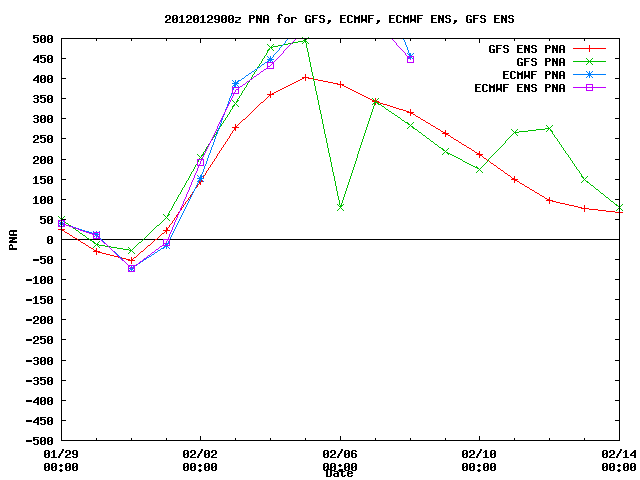Click the green GFS PNA dip point at 02/06
The width and height of the screenshot is (640, 480).
pyautogui.click(x=340, y=207)
